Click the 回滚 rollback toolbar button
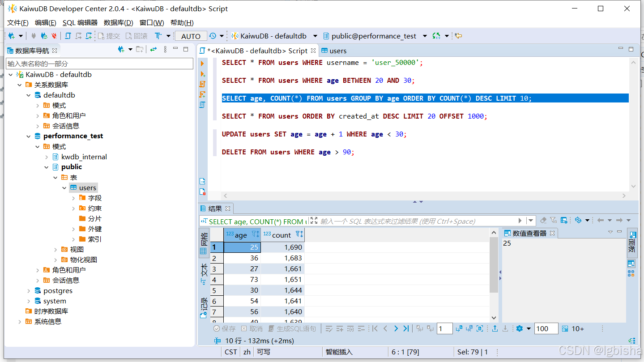This screenshot has width=644, height=362. tap(136, 36)
